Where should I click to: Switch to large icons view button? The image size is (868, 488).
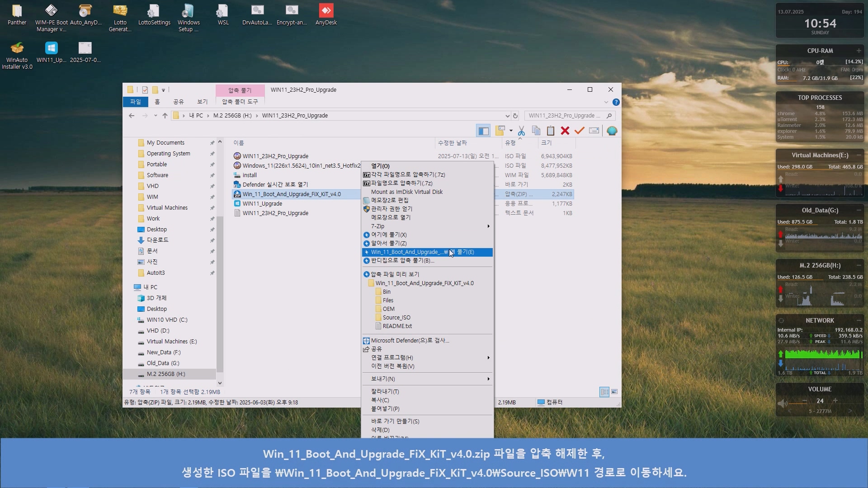point(614,392)
